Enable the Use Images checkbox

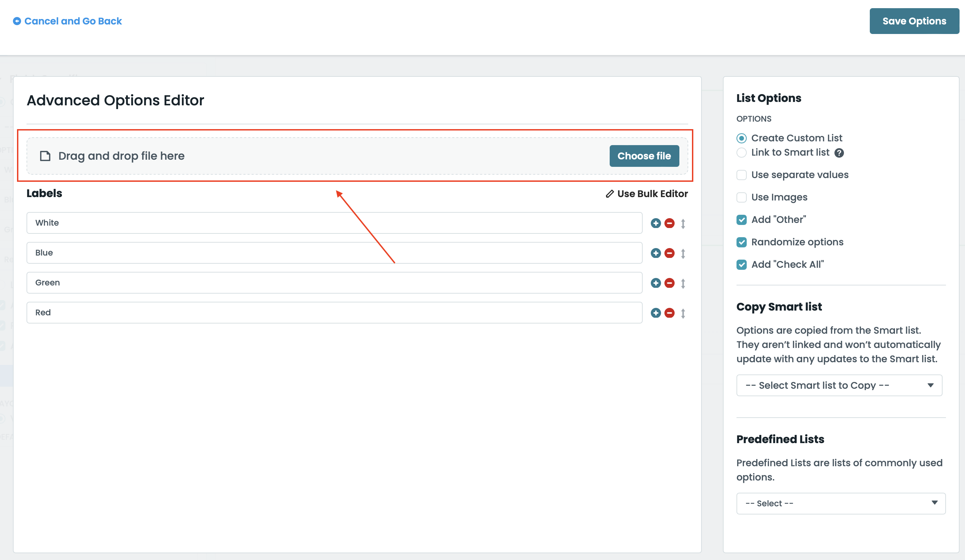coord(741,197)
